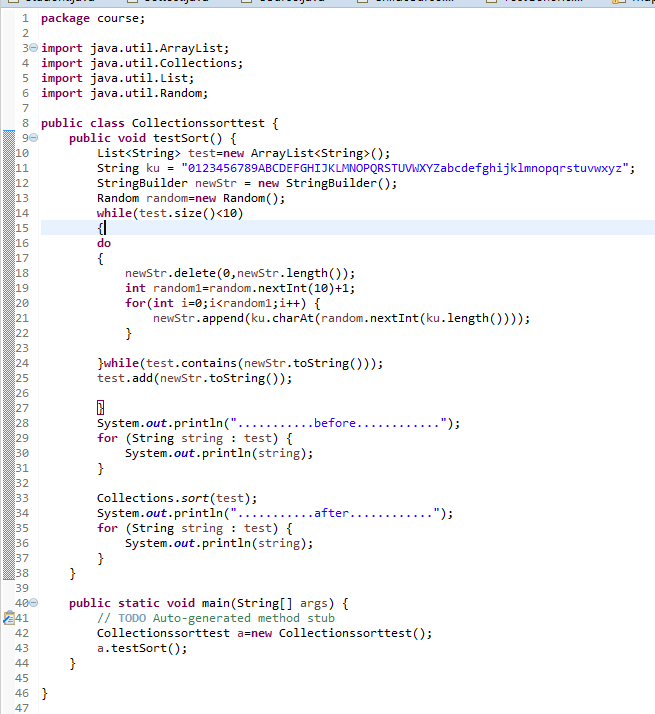Click the "import java.util.List;" line
655x714 pixels.
(x=118, y=78)
